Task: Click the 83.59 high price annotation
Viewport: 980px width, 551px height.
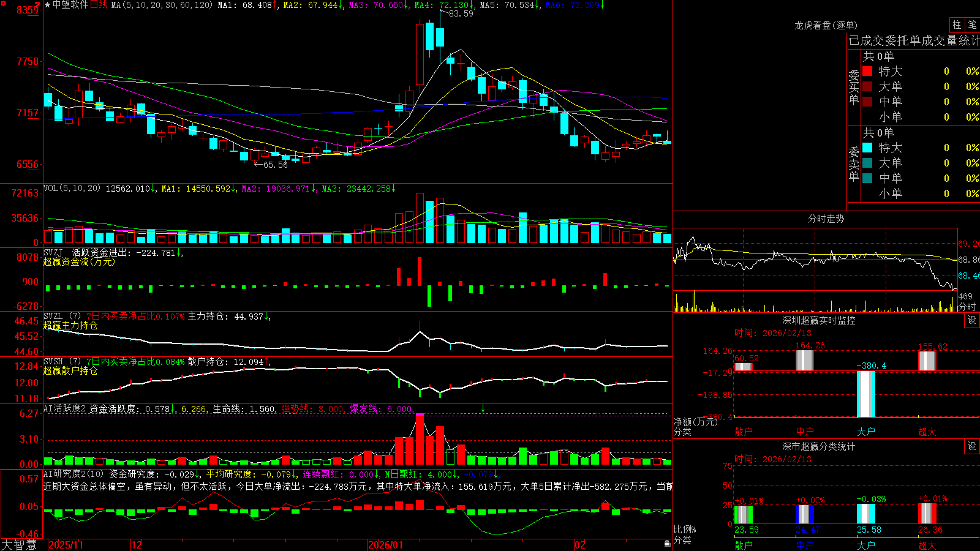Action: pos(461,13)
